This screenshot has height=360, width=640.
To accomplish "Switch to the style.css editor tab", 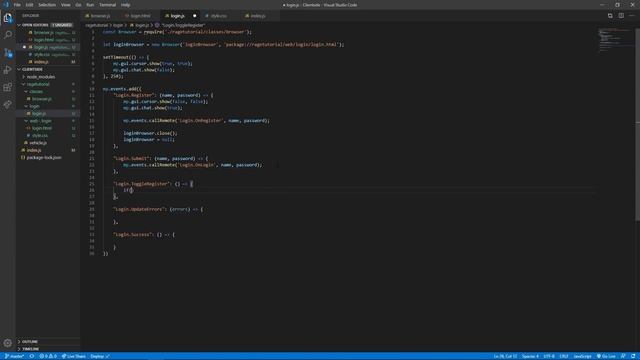I will pos(219,16).
